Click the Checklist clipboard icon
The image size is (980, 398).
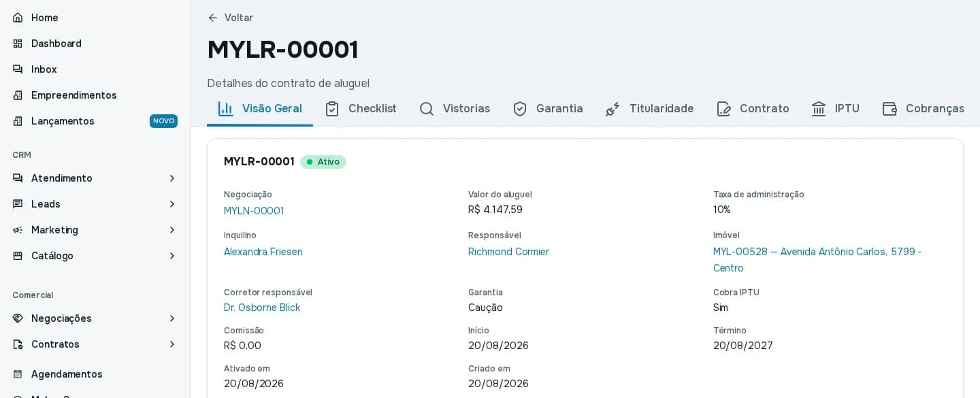332,109
